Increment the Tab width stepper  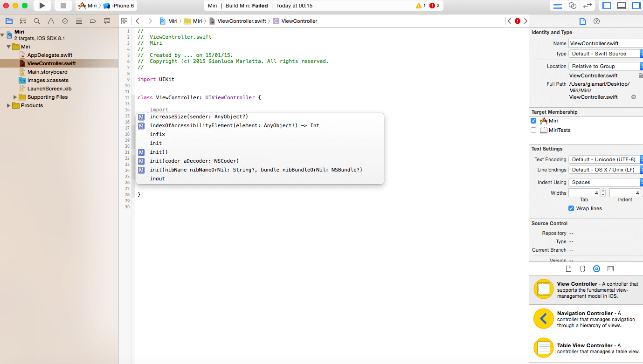[x=603, y=191]
